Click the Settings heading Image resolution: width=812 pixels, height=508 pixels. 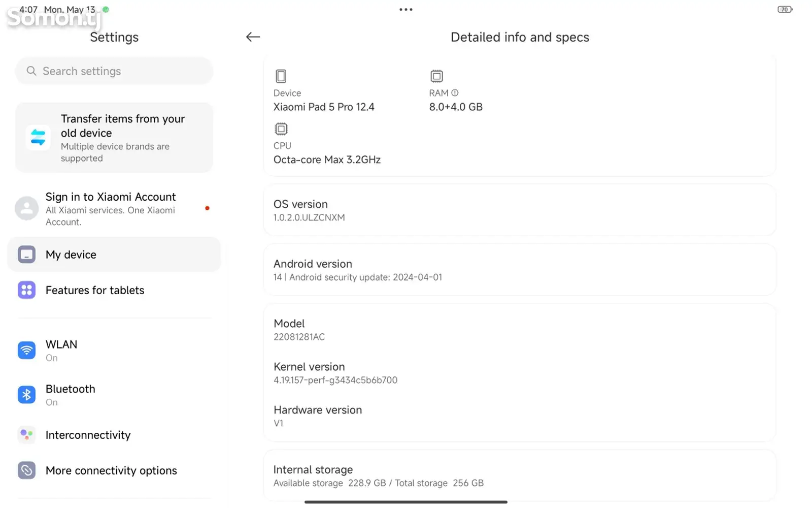click(114, 37)
